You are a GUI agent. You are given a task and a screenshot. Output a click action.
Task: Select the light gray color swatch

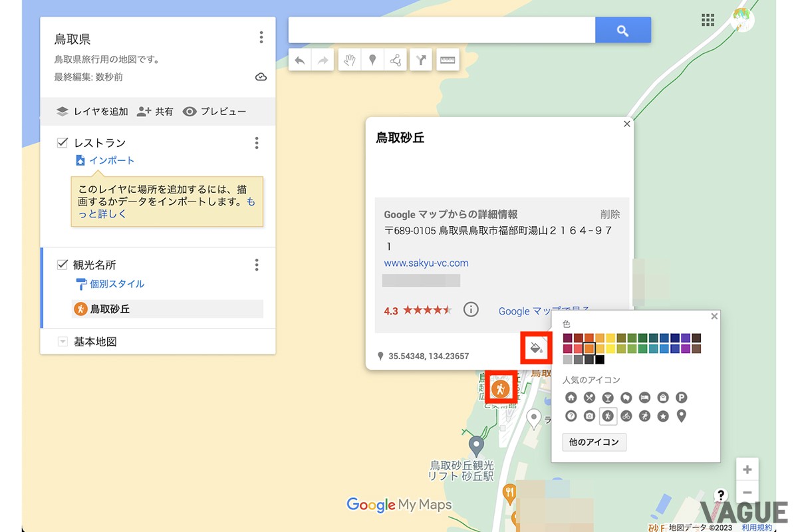click(567, 360)
